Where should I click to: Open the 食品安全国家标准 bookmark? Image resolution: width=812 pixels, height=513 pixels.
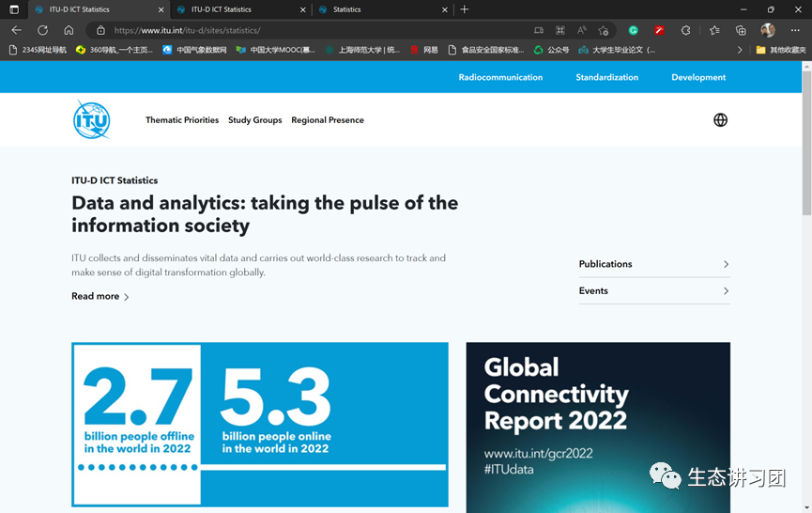(486, 50)
